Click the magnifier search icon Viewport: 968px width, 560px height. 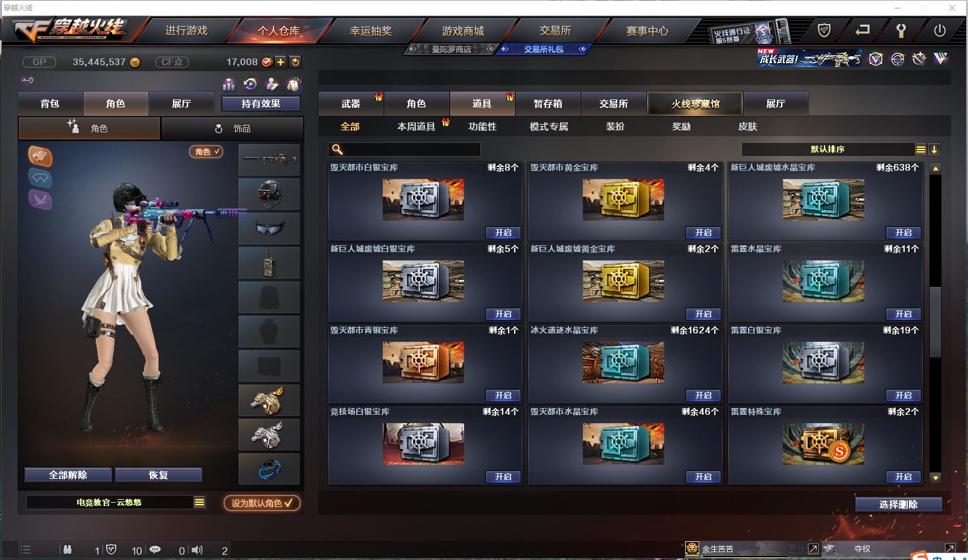338,149
